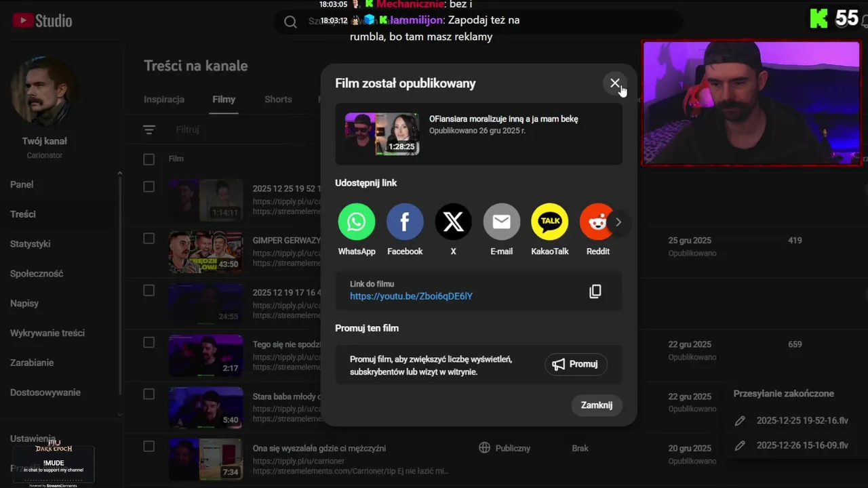This screenshot has height=488, width=868.
Task: Share the video on X
Action: click(x=453, y=222)
